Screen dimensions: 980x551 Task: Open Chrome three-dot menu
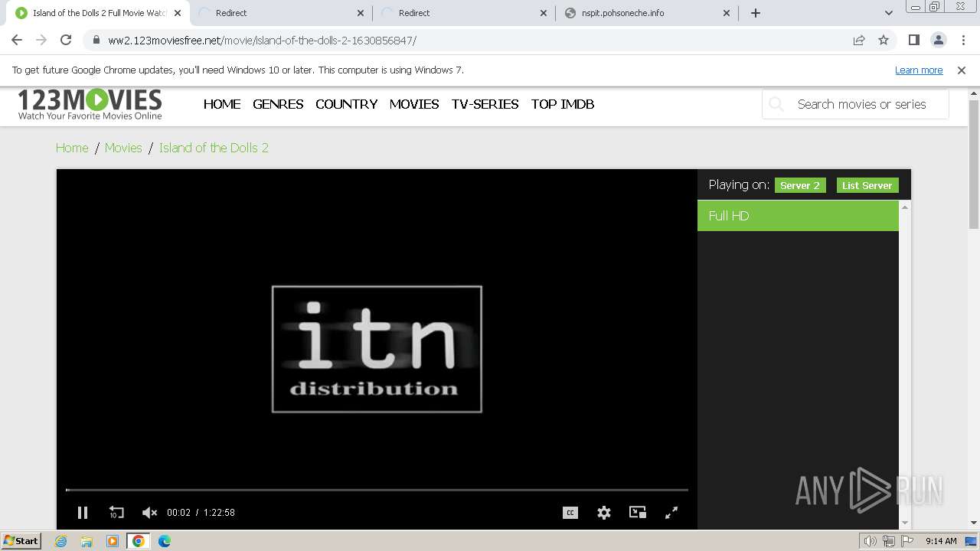tap(963, 40)
